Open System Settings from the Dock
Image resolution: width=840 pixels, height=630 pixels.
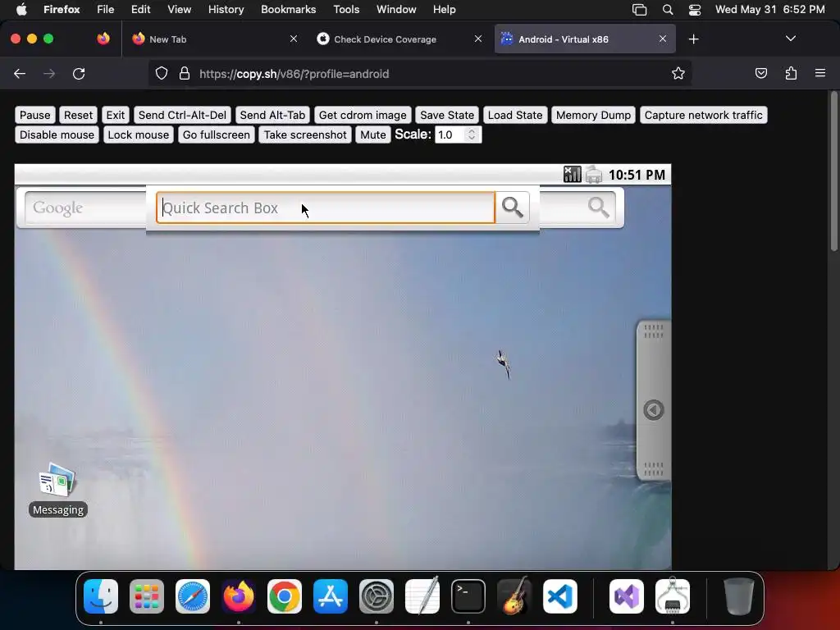[376, 596]
